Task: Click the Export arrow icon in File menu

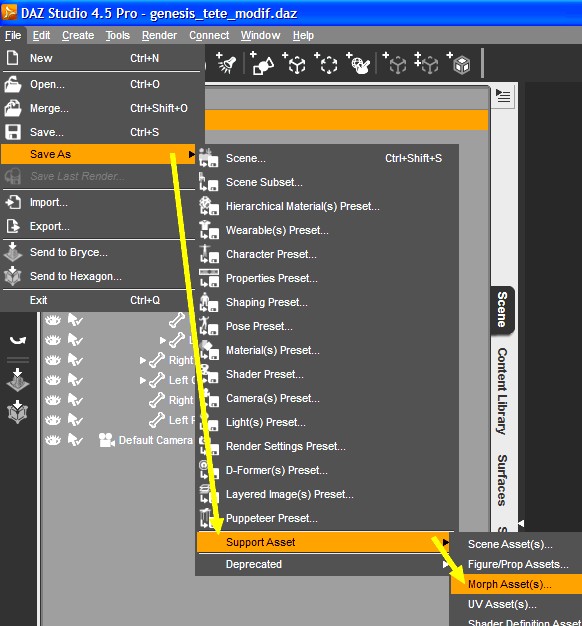Action: [13, 226]
